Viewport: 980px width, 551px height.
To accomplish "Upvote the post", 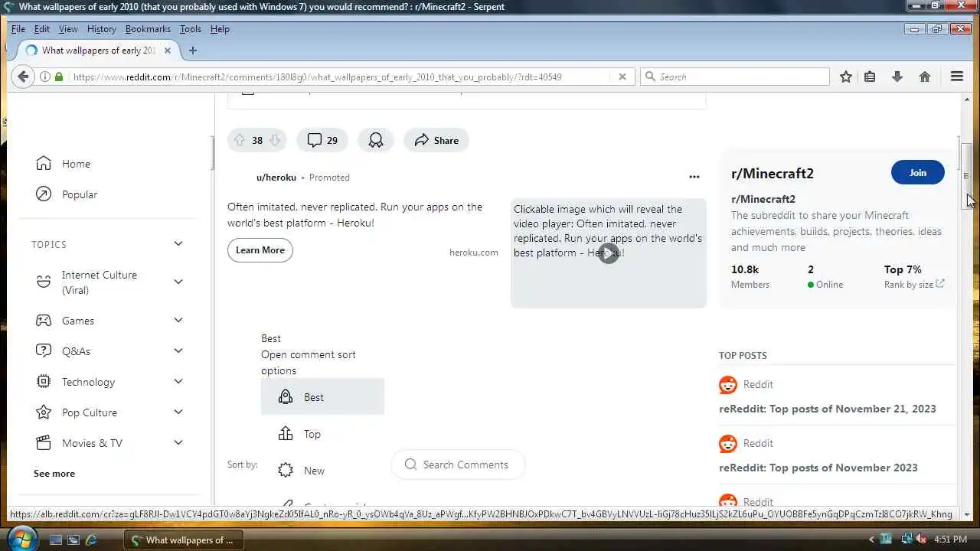I will pos(239,140).
